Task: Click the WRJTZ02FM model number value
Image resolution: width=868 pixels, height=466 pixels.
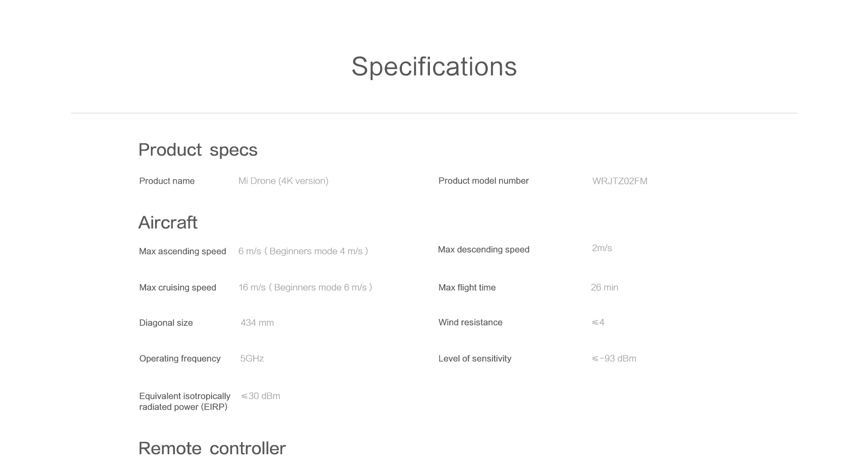Action: click(620, 181)
